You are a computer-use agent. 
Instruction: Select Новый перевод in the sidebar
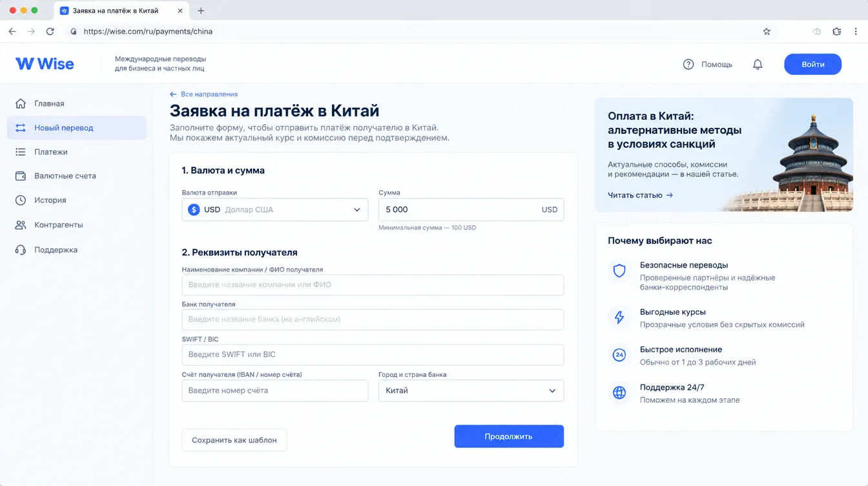click(x=77, y=127)
